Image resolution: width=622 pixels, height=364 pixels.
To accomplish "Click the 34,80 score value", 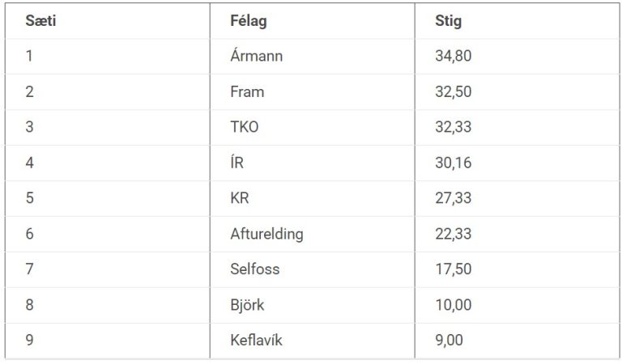I will (x=454, y=57).
